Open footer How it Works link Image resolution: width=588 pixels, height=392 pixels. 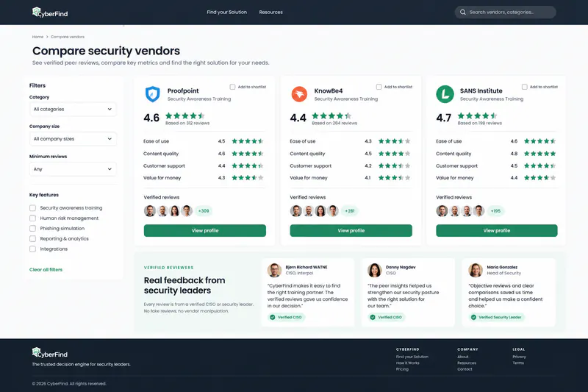(408, 363)
